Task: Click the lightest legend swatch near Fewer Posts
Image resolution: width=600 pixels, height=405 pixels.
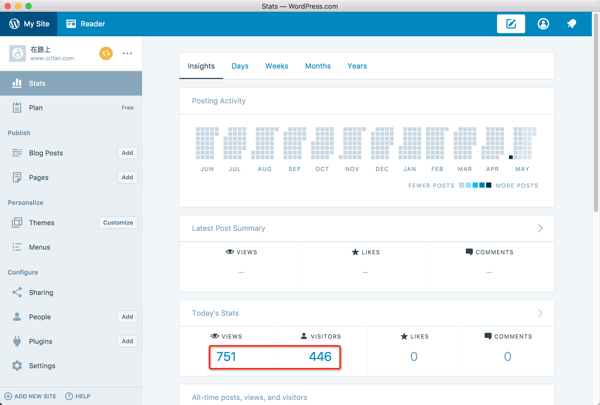Action: [462, 185]
